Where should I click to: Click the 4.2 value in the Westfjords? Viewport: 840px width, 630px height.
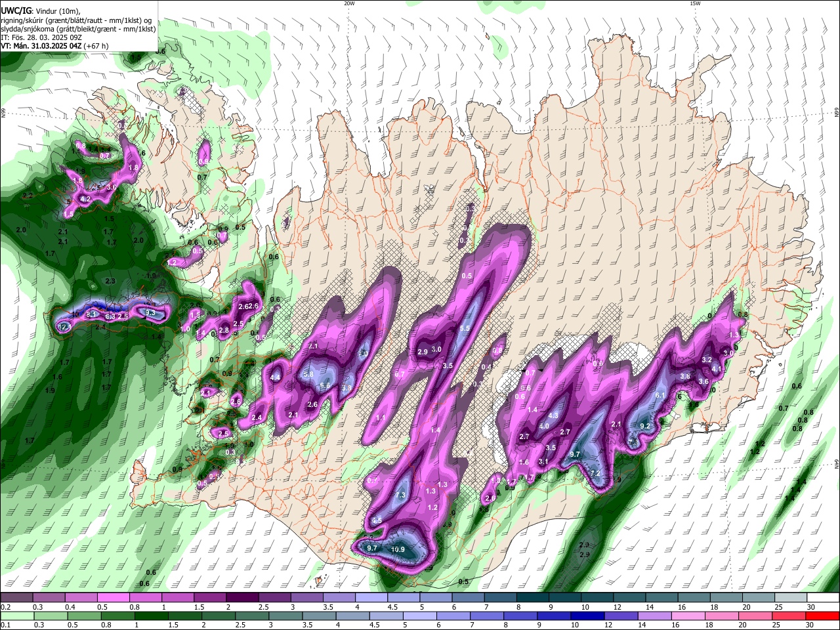85,199
